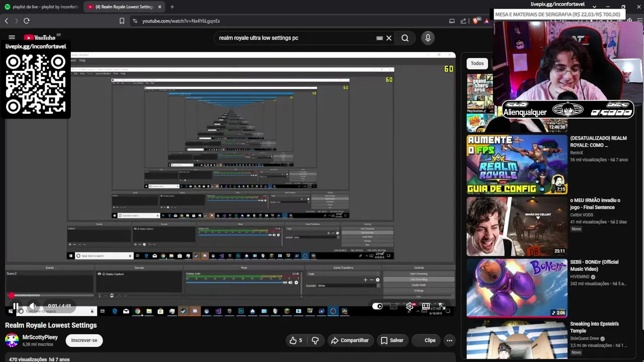Enter fullscreen from the player controls
This screenshot has width=644, height=362.
click(441, 306)
